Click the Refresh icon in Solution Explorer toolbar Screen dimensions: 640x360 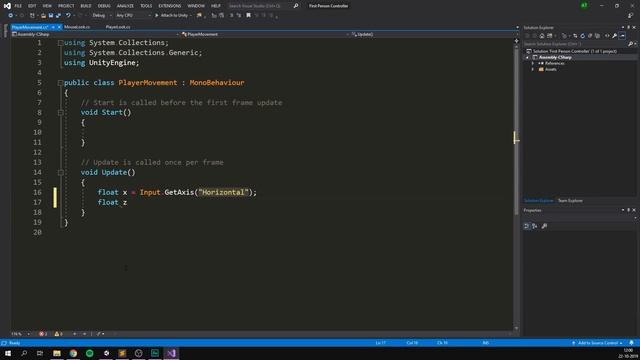tap(582, 36)
